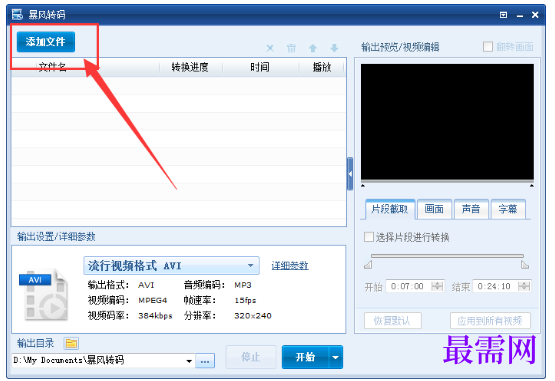Expand the output directory path dropdown
This screenshot has height=381, width=555.
click(x=189, y=361)
